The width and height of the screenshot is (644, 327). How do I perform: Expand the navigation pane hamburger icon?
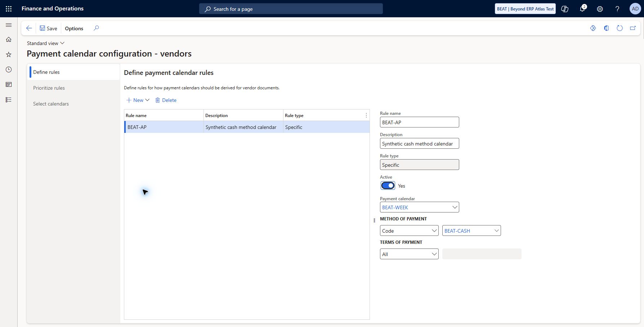[x=9, y=25]
